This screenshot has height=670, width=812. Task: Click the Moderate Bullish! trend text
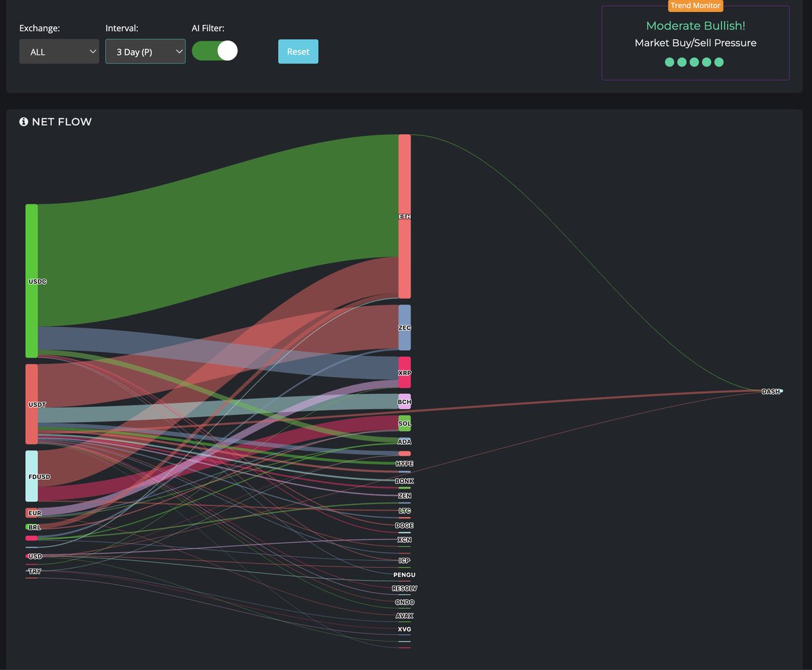click(695, 26)
